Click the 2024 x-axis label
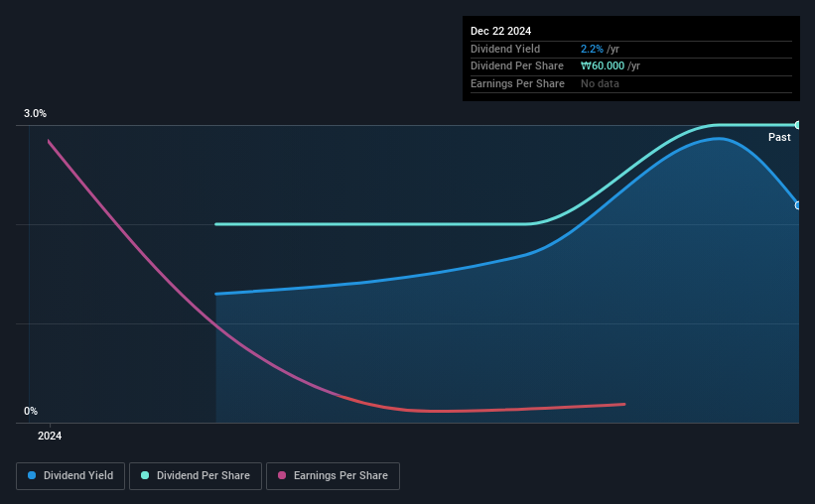The height and width of the screenshot is (504, 815). (50, 436)
